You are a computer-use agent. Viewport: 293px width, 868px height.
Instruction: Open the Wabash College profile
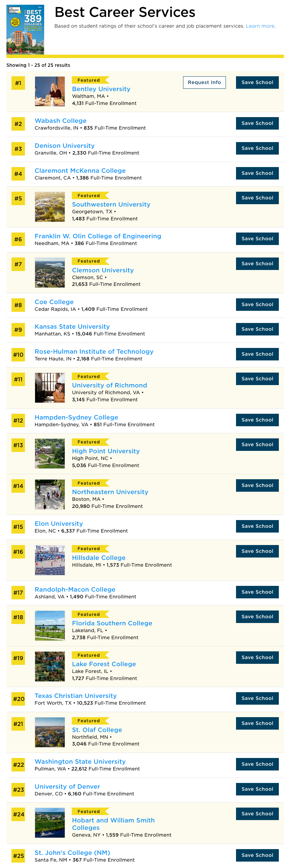pyautogui.click(x=61, y=120)
